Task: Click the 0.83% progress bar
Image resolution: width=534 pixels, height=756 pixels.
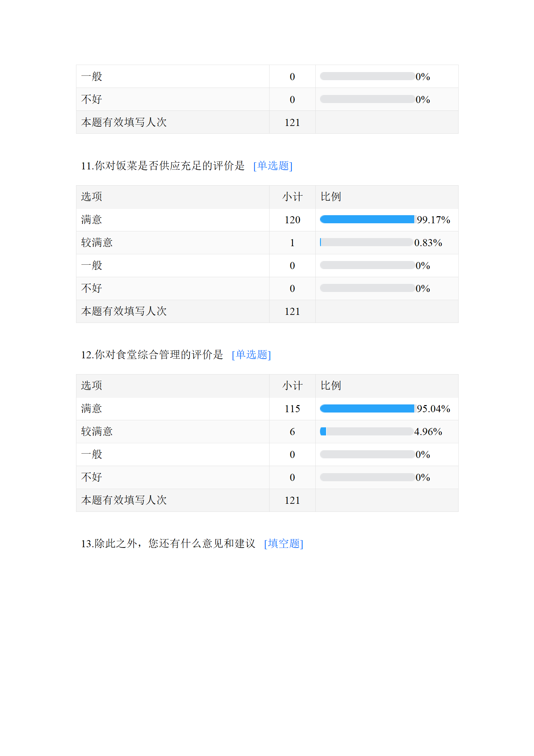Action: [366, 242]
